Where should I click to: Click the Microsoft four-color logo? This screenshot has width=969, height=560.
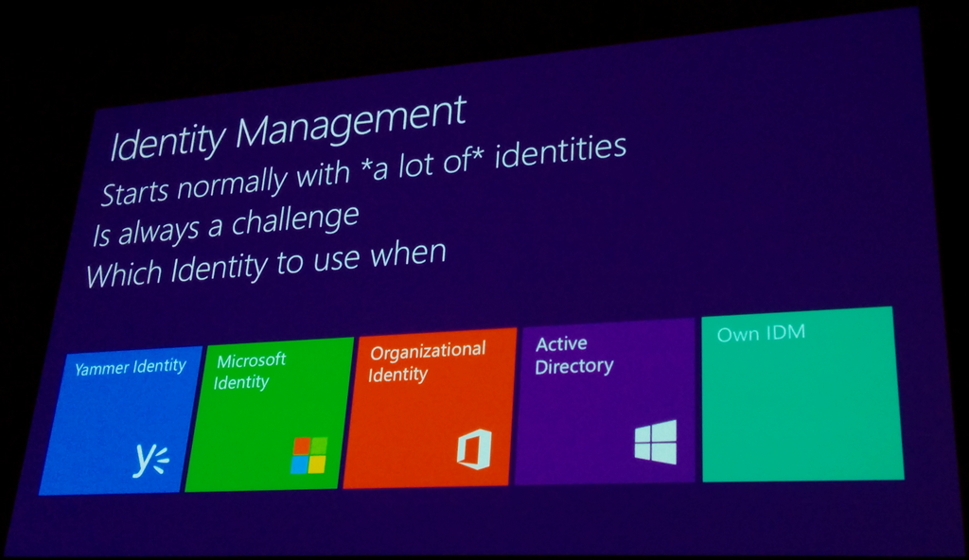pyautogui.click(x=309, y=456)
